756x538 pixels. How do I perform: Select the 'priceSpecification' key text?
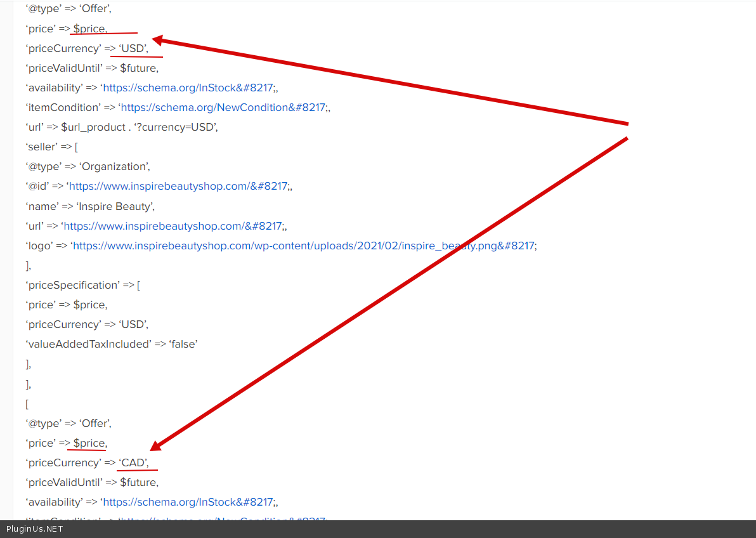(72, 285)
